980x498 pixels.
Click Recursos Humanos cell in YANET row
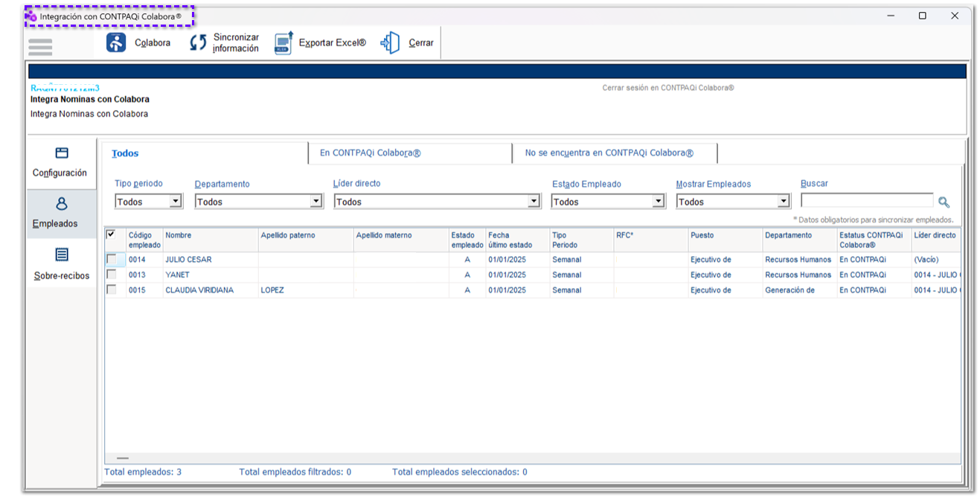800,275
